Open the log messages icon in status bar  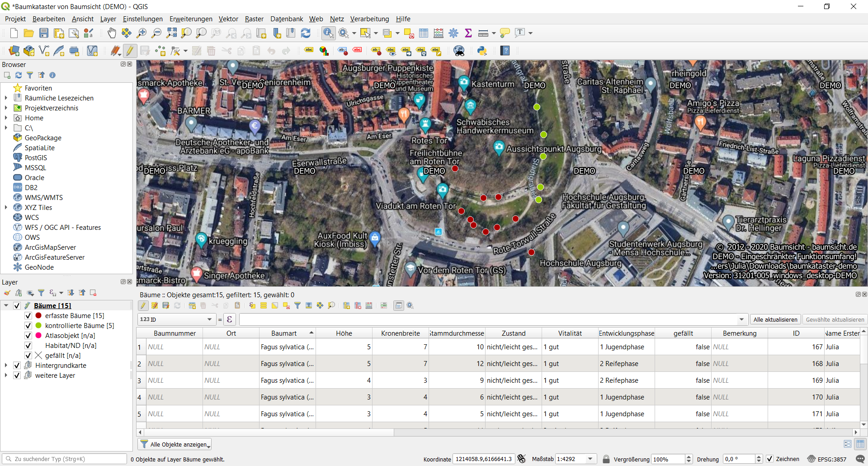click(860, 459)
